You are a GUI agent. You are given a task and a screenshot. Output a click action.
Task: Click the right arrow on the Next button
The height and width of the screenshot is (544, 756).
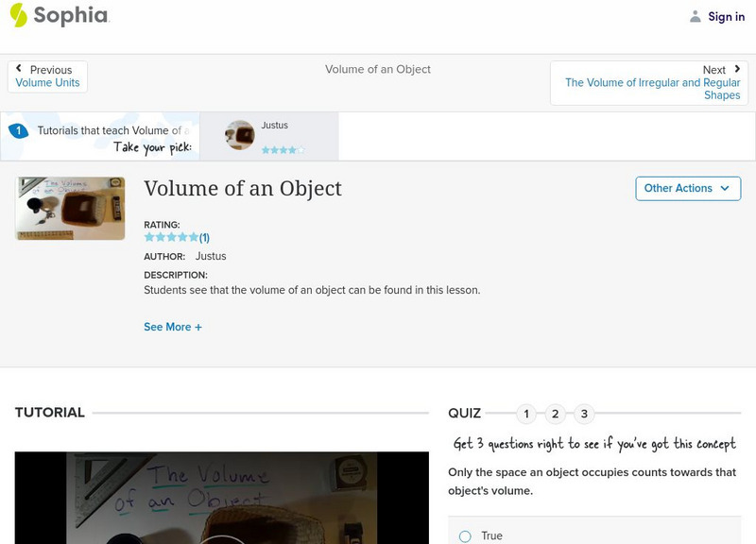coord(738,69)
